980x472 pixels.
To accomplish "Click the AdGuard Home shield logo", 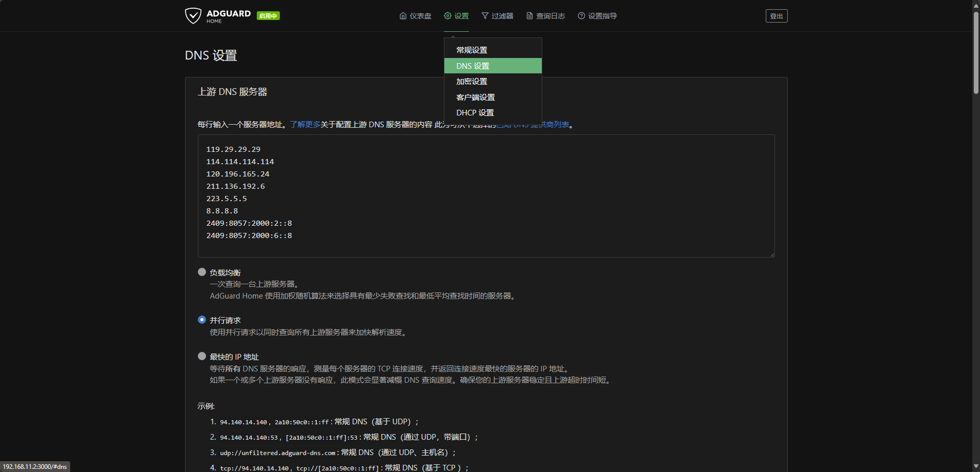I will [193, 16].
